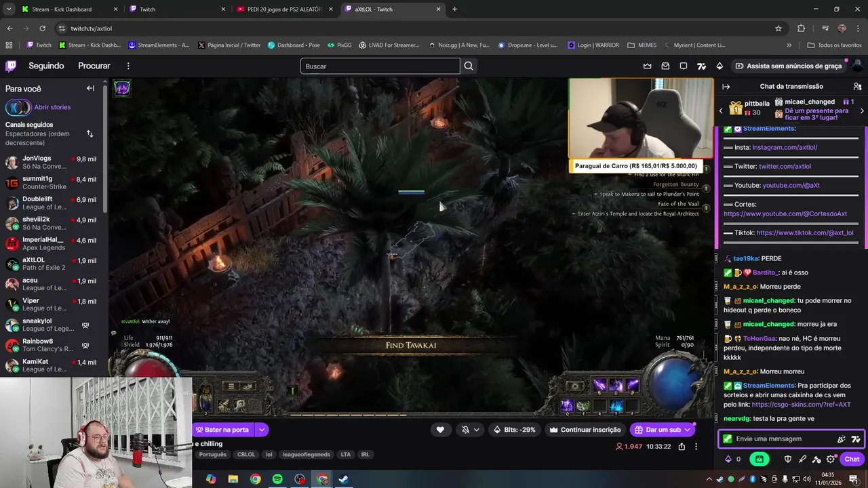The image size is (868, 488).
Task: Click Bits balance diamond below chat
Action: [x=729, y=459]
